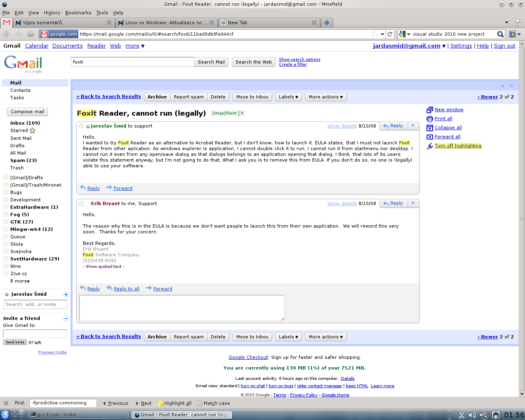Click the Gmail logo
The image size is (525, 420).
pos(23,64)
